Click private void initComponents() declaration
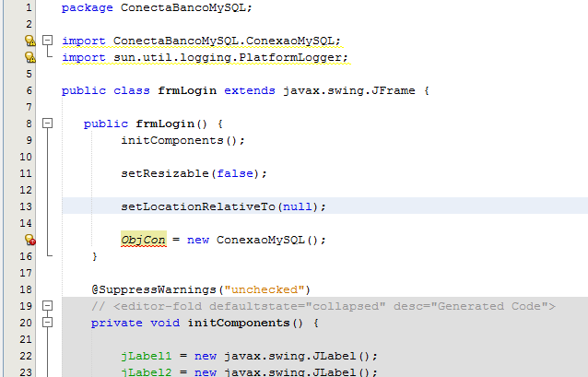588x377 pixels. (205, 323)
